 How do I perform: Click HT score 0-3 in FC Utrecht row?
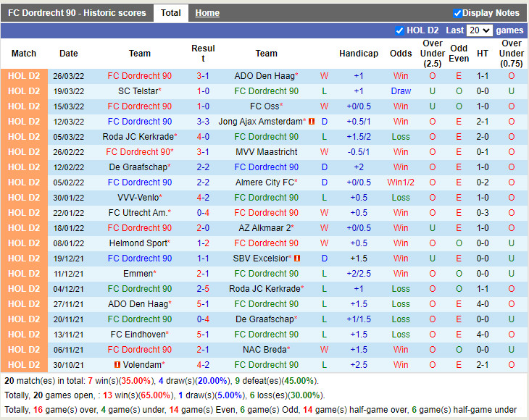[x=483, y=213]
